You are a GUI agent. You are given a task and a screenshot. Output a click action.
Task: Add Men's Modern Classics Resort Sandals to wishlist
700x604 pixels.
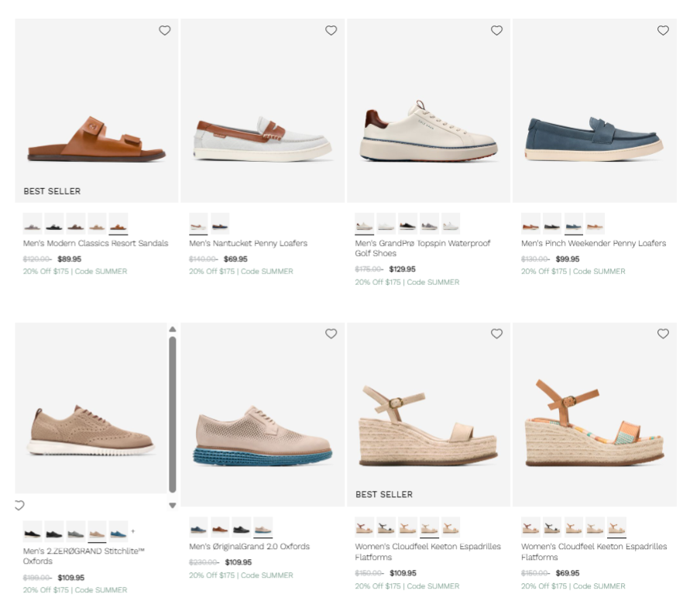(164, 30)
